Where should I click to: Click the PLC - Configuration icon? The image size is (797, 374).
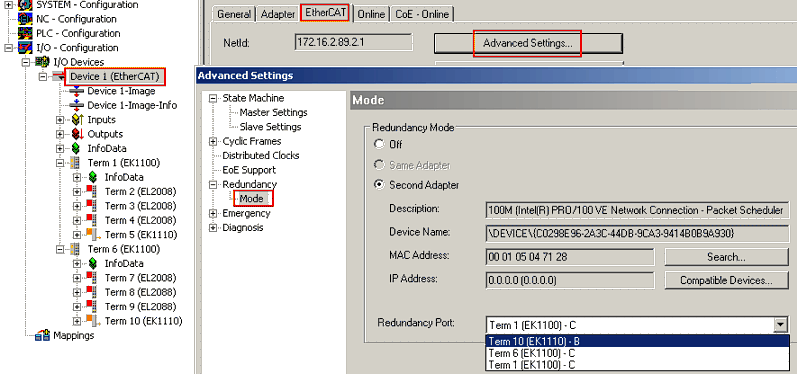click(x=25, y=34)
